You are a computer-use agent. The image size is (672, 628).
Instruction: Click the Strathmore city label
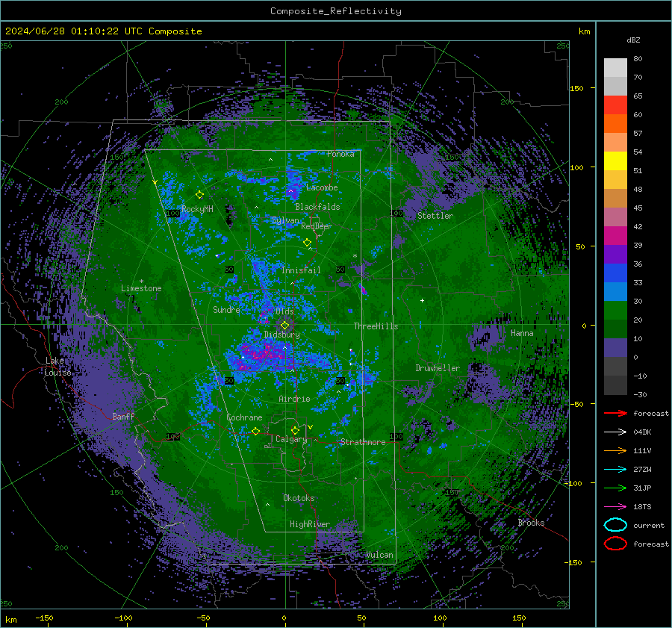click(x=363, y=442)
